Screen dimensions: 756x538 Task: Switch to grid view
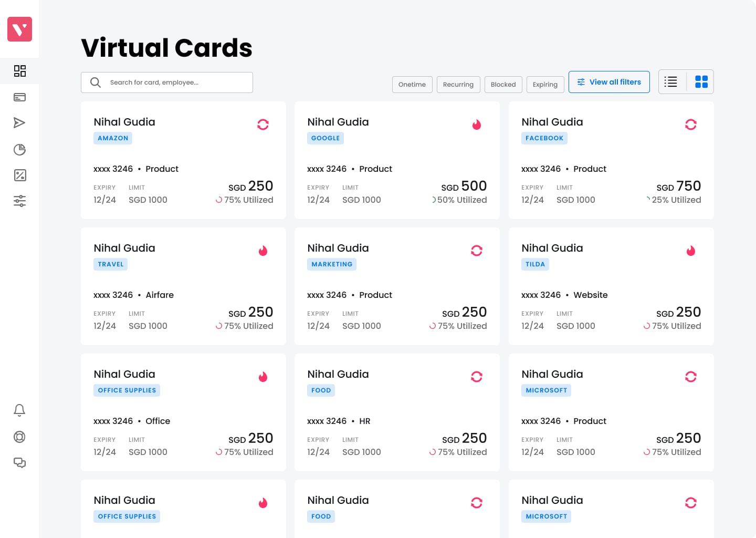(701, 82)
